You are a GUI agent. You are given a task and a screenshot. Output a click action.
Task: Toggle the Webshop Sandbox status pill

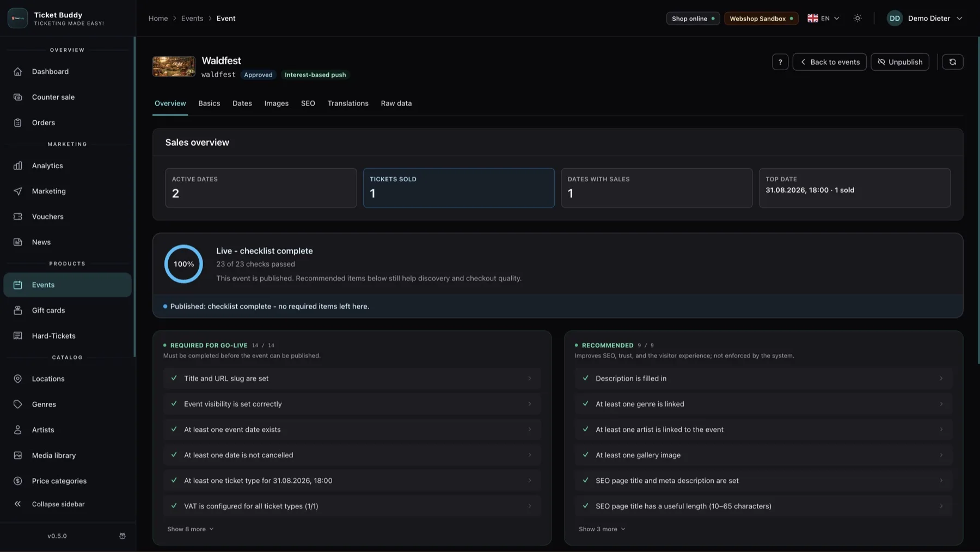click(x=761, y=19)
